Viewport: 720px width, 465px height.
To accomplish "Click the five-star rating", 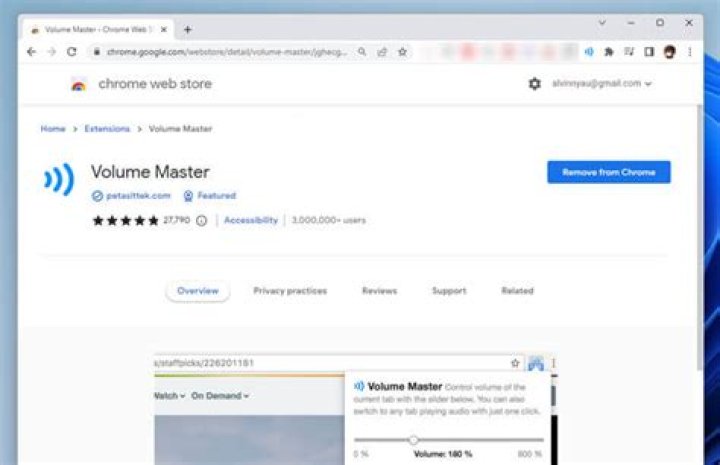I will 126,221.
